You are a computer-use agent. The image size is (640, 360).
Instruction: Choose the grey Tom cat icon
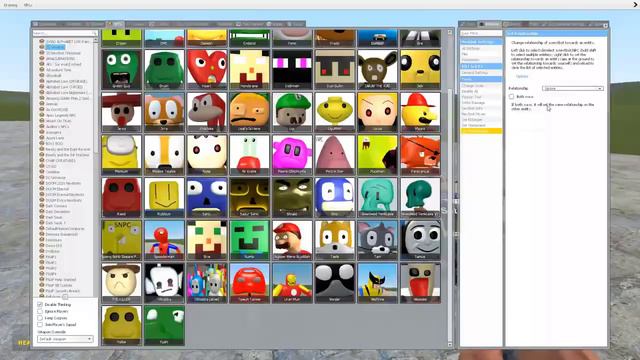(x=378, y=240)
